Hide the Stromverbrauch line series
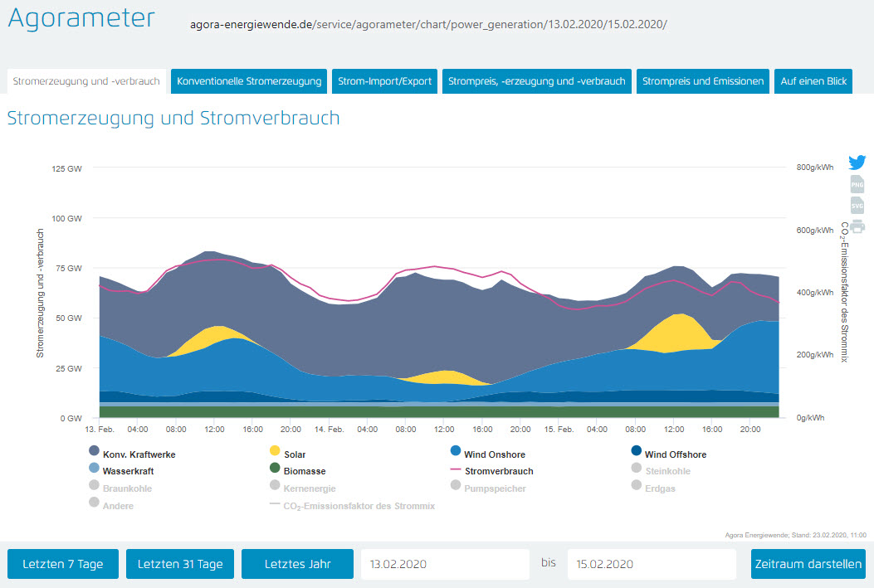Image resolution: width=874 pixels, height=588 pixels. pos(499,471)
